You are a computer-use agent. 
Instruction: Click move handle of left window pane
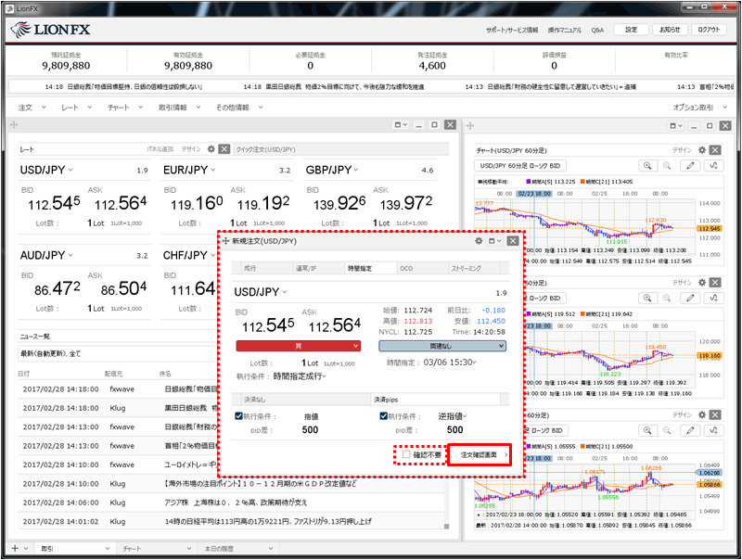[x=14, y=125]
